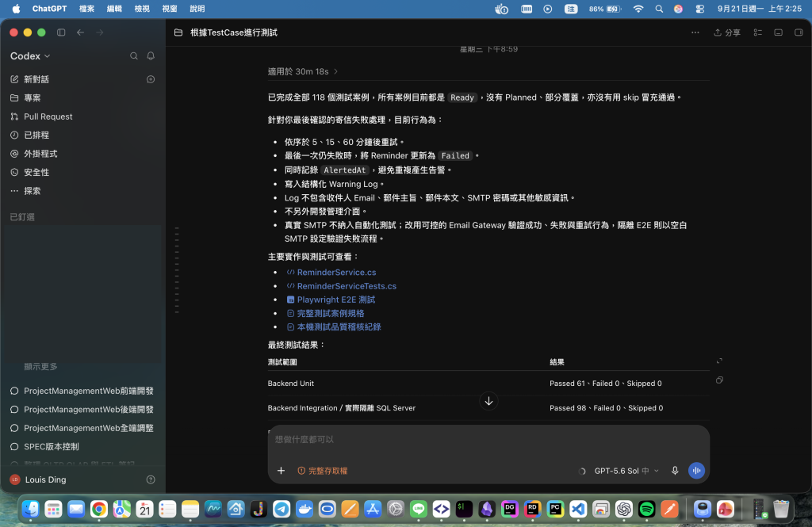This screenshot has width=812, height=527.
Task: Expand the results table to full view
Action: click(x=719, y=361)
